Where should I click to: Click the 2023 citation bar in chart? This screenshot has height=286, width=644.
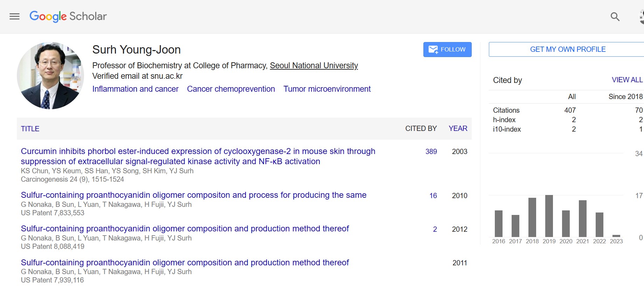tap(616, 236)
